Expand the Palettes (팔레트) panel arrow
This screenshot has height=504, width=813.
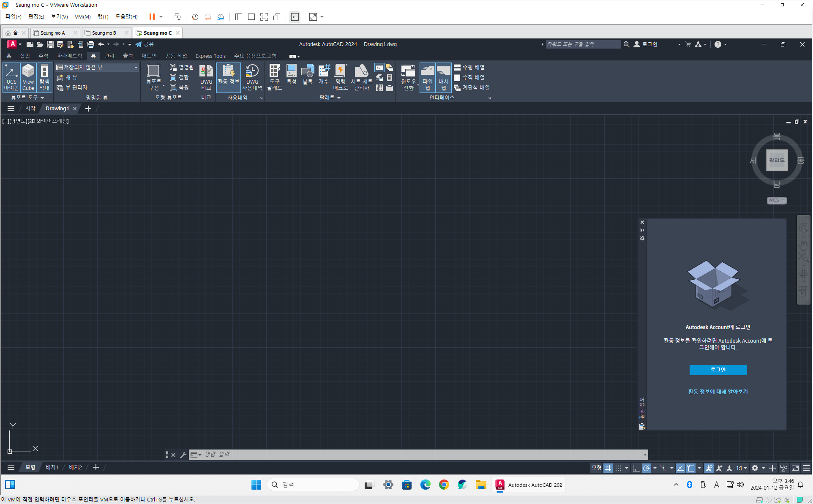tap(339, 98)
